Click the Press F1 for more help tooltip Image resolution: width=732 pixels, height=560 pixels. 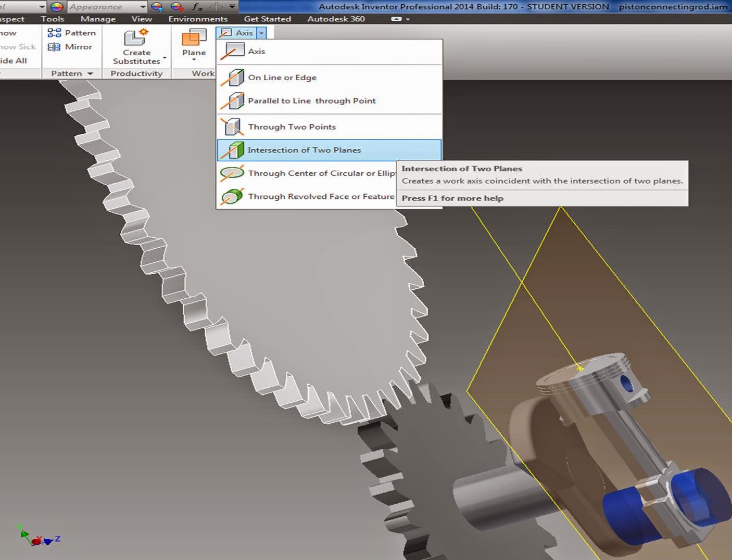tap(452, 198)
